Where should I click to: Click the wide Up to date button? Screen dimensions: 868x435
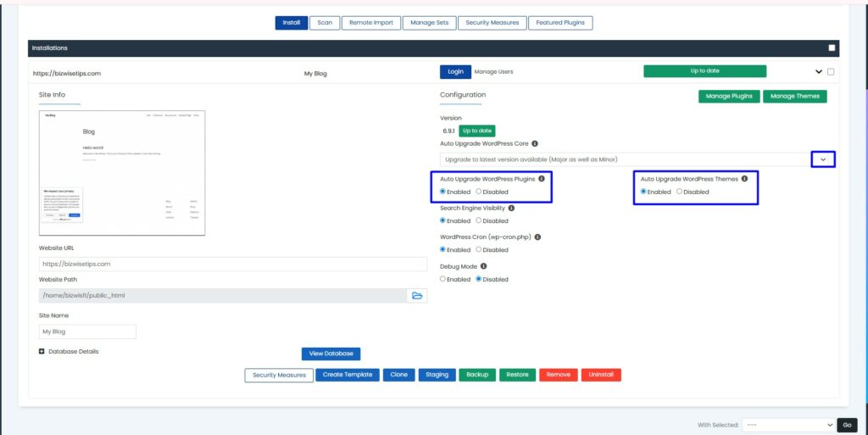point(704,71)
